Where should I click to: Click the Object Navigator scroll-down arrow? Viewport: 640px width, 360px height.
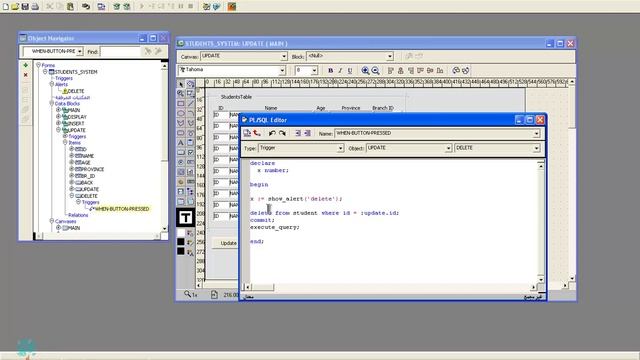(x=164, y=229)
